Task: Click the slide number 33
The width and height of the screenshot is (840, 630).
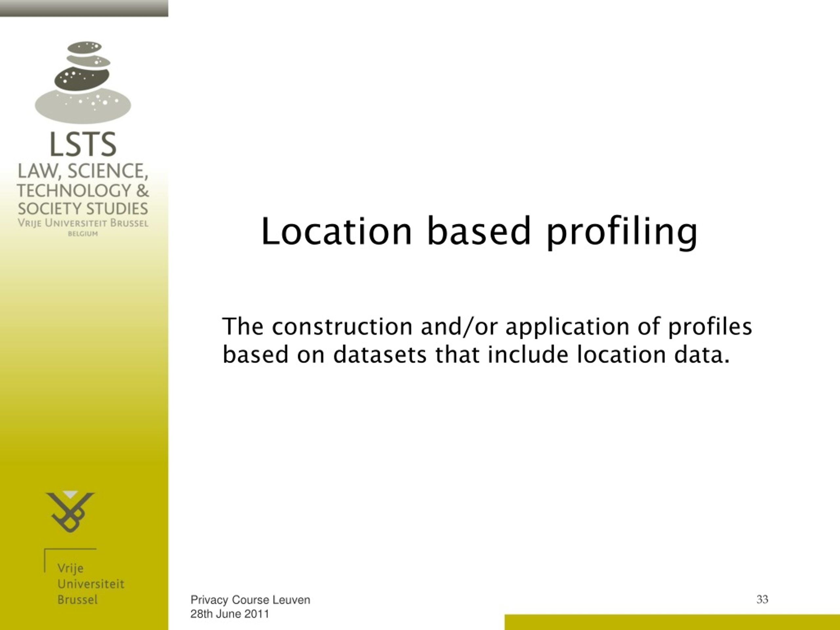Action: (x=762, y=599)
